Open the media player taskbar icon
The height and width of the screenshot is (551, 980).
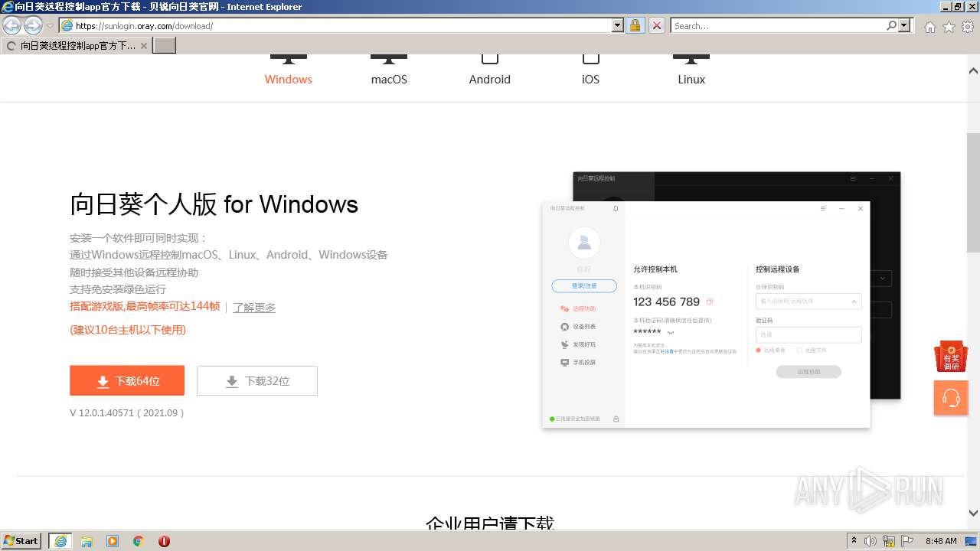coord(113,541)
